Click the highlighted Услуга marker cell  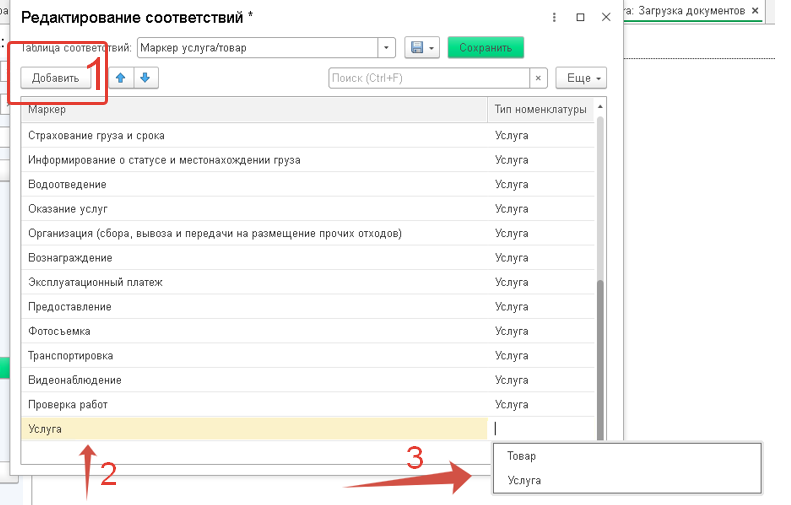click(x=254, y=429)
